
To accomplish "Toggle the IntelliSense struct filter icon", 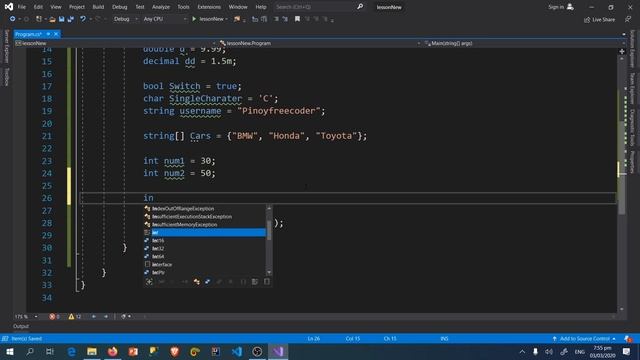I will click(208, 282).
